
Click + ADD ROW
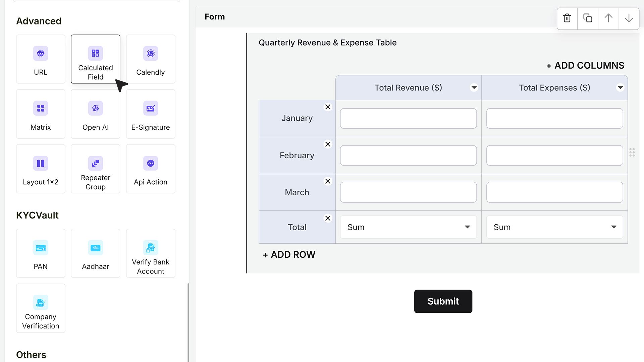click(289, 255)
